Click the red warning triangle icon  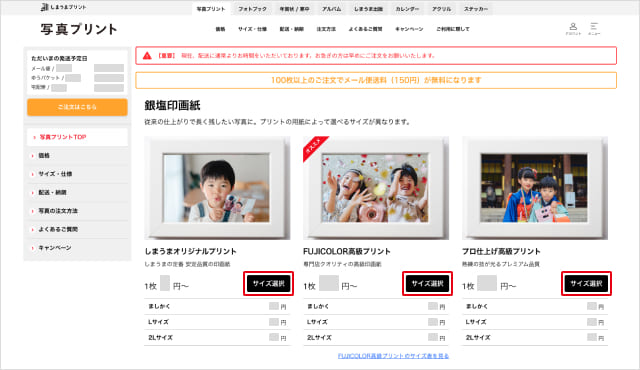pos(147,56)
